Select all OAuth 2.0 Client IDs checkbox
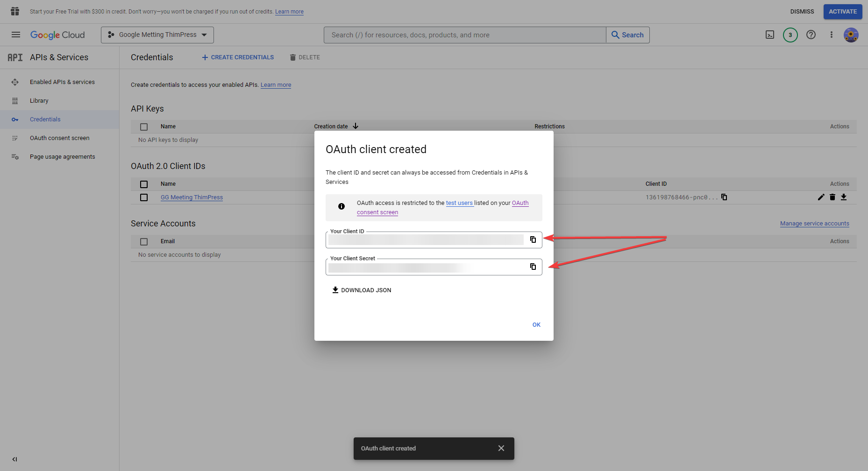Image resolution: width=868 pixels, height=471 pixels. click(x=144, y=184)
